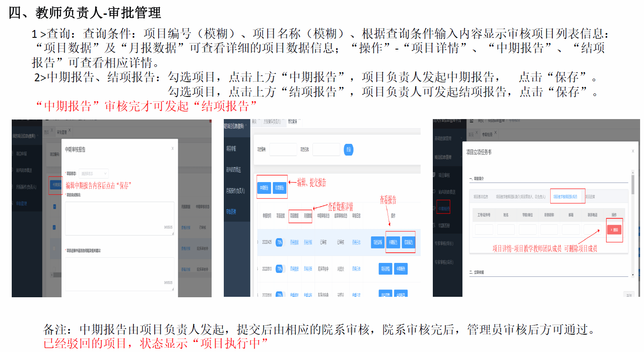
Task: Click the 项目完成情况 text area
Action: click(120, 218)
